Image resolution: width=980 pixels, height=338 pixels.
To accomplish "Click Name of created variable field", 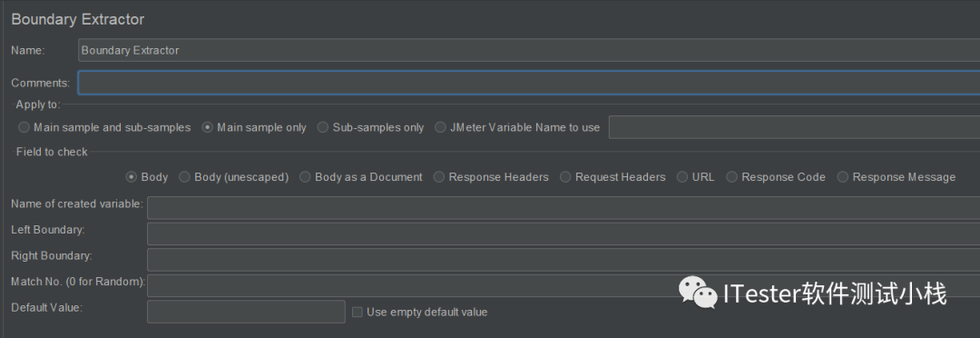I will click(563, 208).
